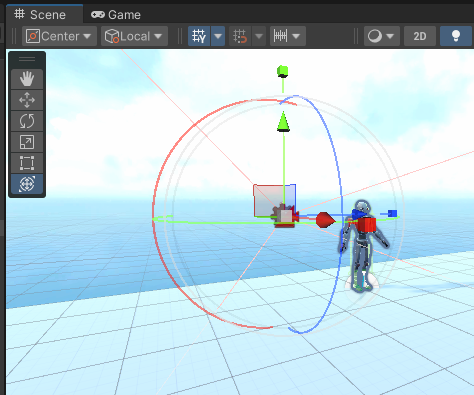Click the green Y-axis arrow cone
This screenshot has width=474, height=395.
(283, 122)
